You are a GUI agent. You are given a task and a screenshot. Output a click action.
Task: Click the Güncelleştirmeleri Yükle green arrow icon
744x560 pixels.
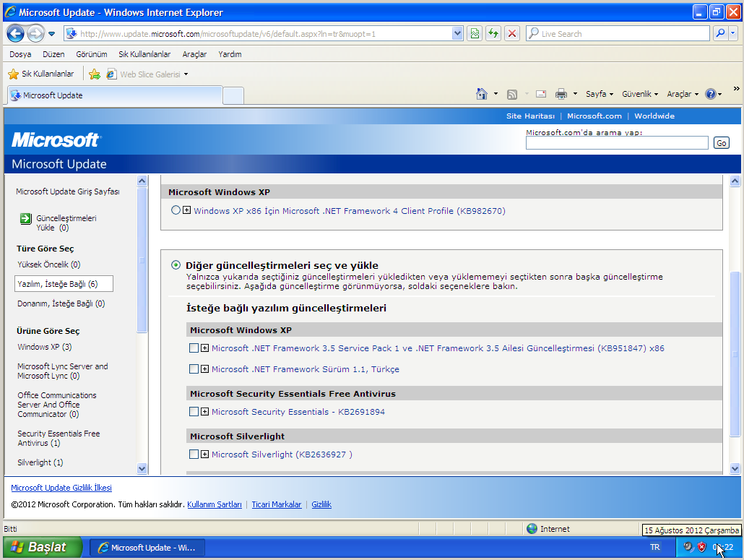(x=25, y=218)
